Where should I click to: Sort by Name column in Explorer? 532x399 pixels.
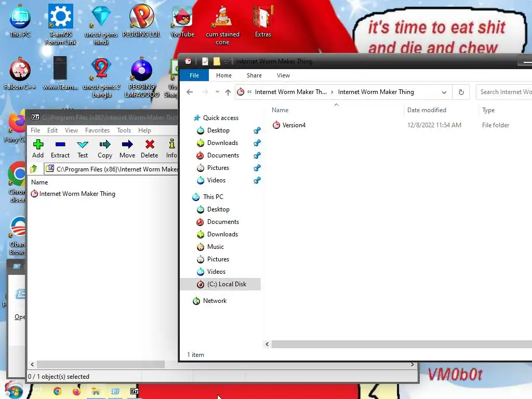click(x=280, y=110)
